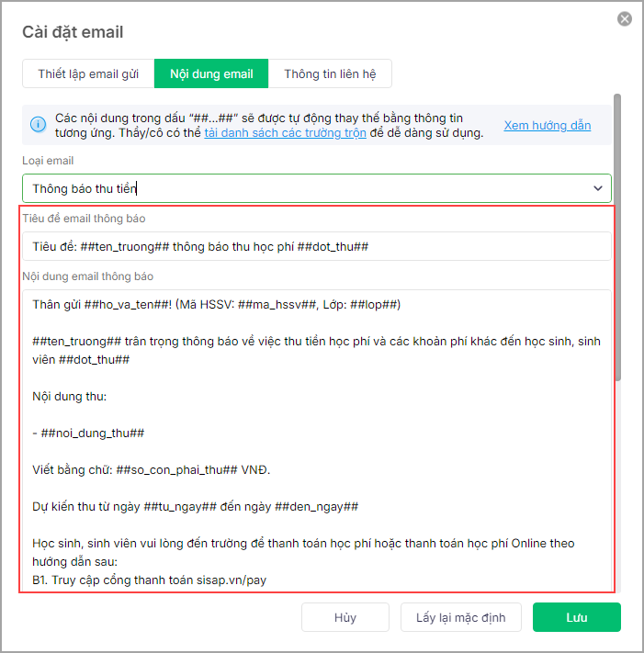This screenshot has height=653, width=644.
Task: Click the dialog's vertical scrollbar
Action: click(x=617, y=239)
